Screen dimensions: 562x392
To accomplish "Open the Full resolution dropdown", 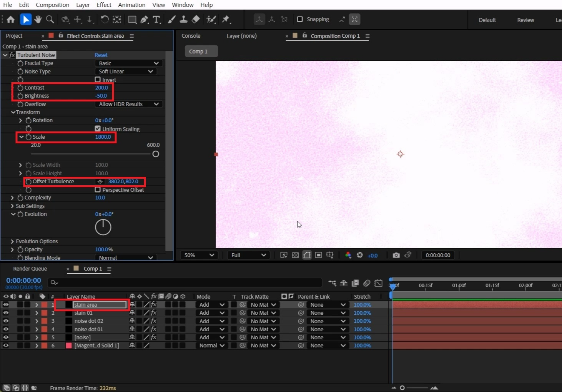I will pos(248,255).
